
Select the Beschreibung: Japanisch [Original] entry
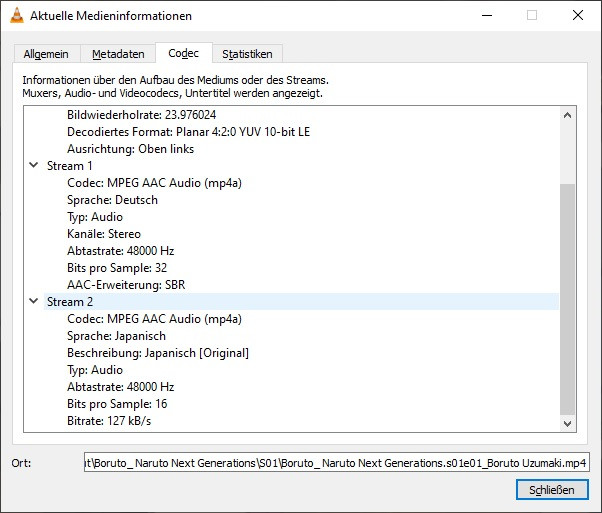pyautogui.click(x=157, y=353)
